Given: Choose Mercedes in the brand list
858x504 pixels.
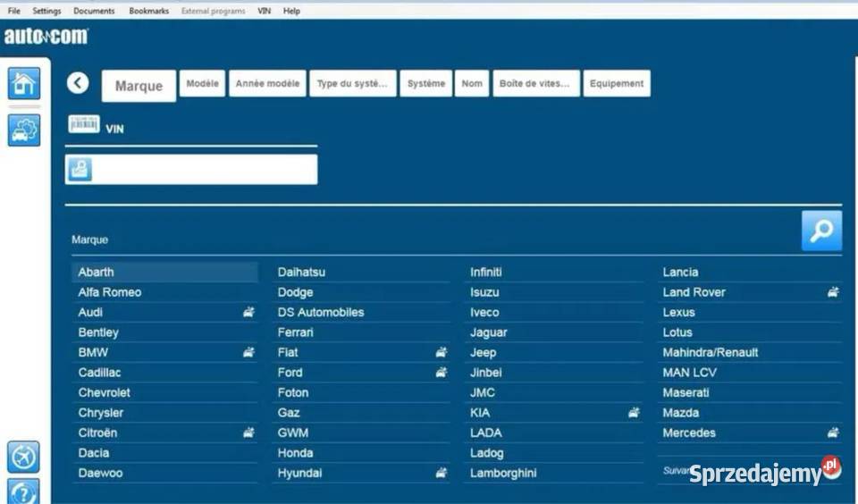Looking at the screenshot, I should pos(689,433).
